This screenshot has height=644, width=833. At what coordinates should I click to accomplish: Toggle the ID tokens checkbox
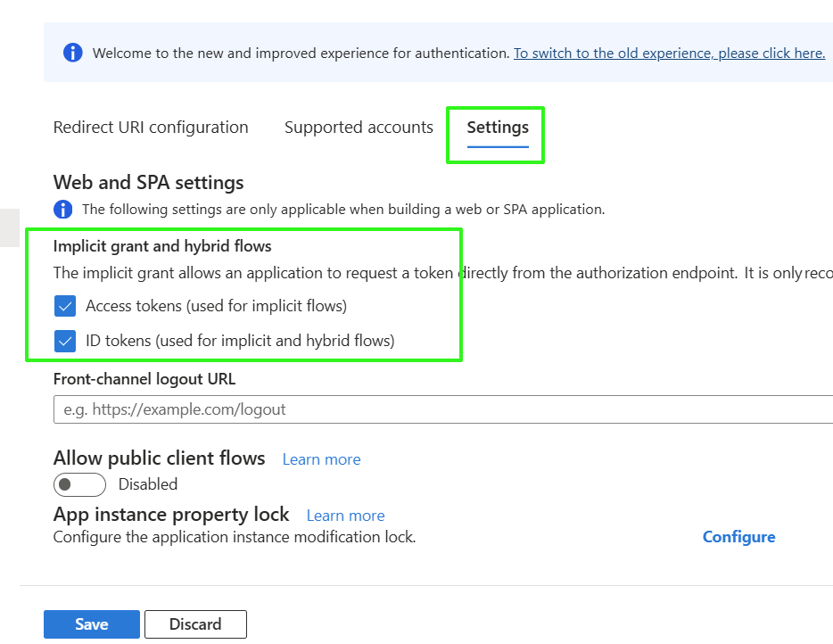click(65, 341)
